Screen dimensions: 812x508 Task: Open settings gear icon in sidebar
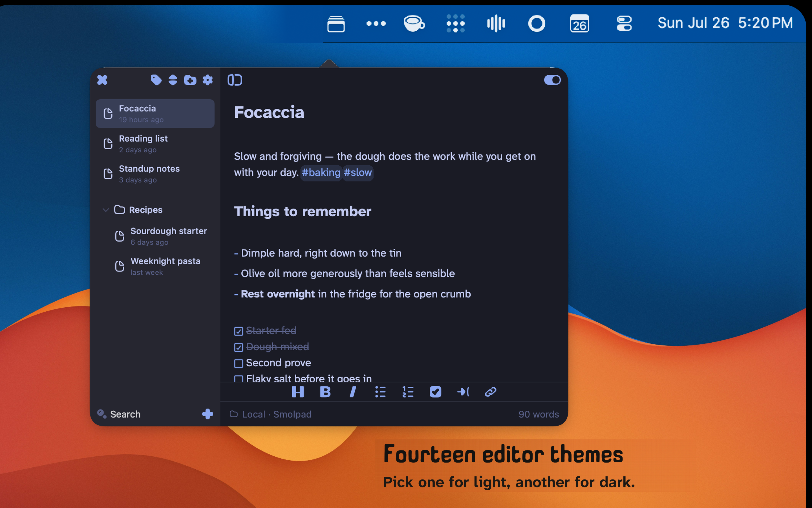[x=208, y=80]
